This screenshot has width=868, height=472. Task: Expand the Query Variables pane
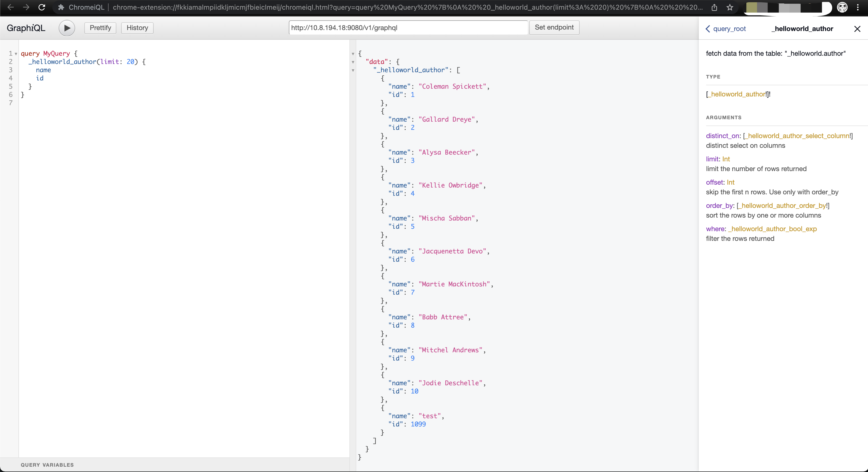tap(47, 465)
